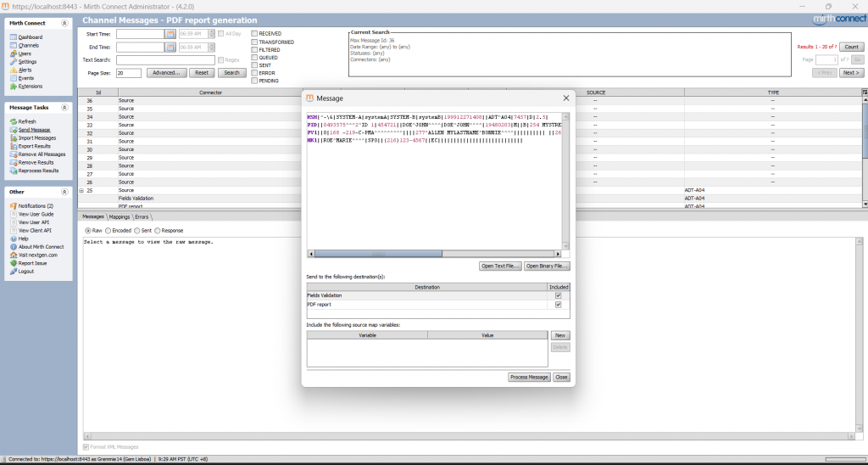Open Channels icon in Mirth Connect panel
This screenshot has height=465, width=868.
point(14,46)
